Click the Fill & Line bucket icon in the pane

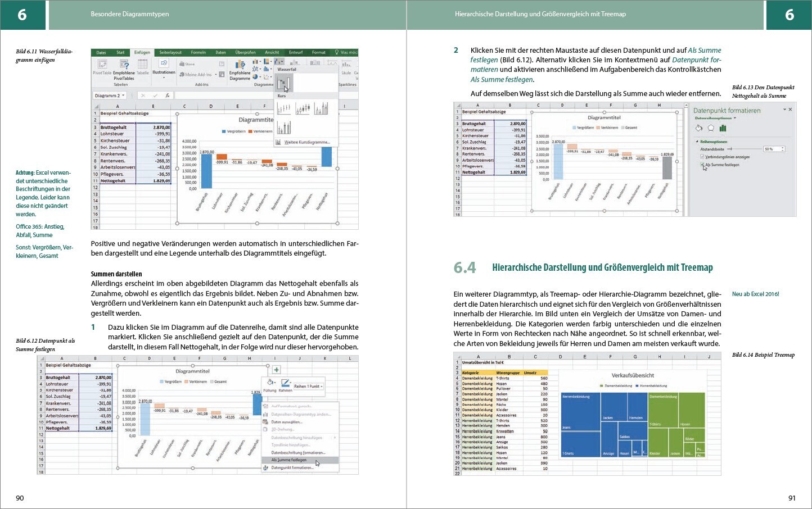[699, 128]
